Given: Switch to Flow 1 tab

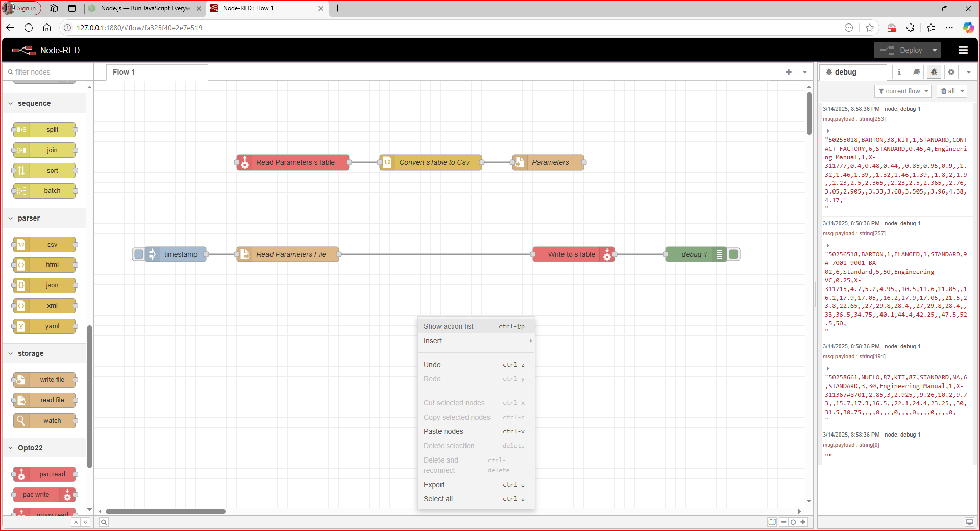Looking at the screenshot, I should 157,72.
